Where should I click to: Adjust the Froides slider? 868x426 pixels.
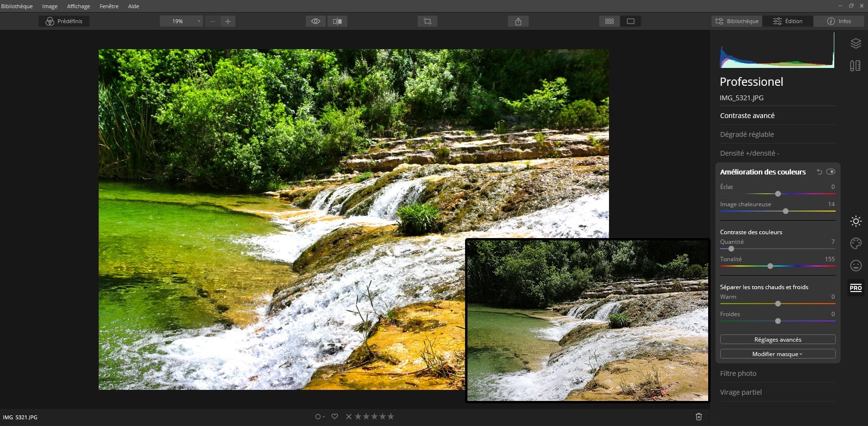pyautogui.click(x=777, y=321)
